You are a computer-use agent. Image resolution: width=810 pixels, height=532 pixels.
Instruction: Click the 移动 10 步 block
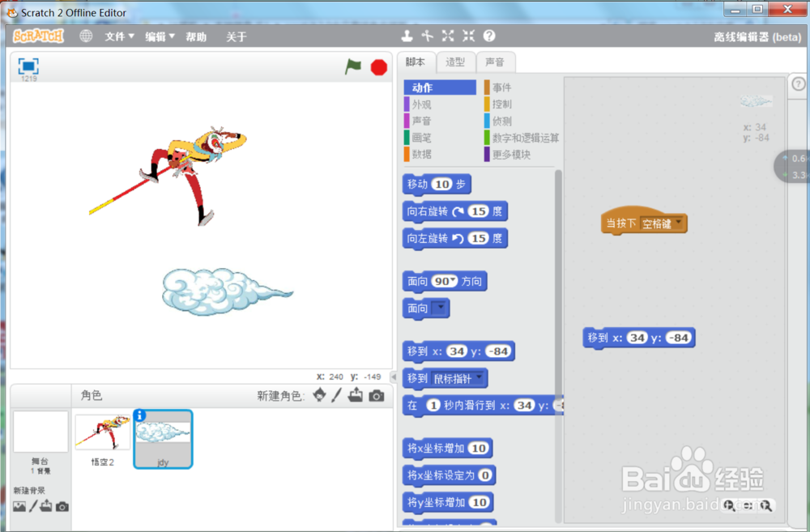[437, 185]
